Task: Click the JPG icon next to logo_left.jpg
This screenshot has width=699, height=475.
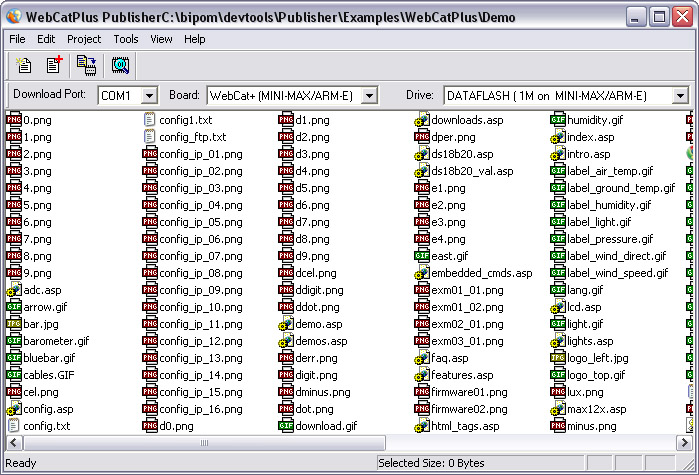Action: (x=558, y=358)
